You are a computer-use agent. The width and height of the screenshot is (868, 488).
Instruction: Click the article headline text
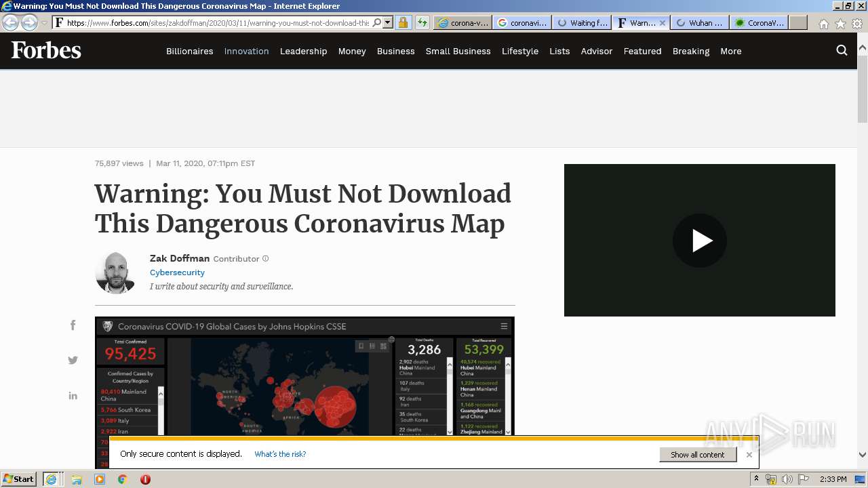(x=302, y=209)
